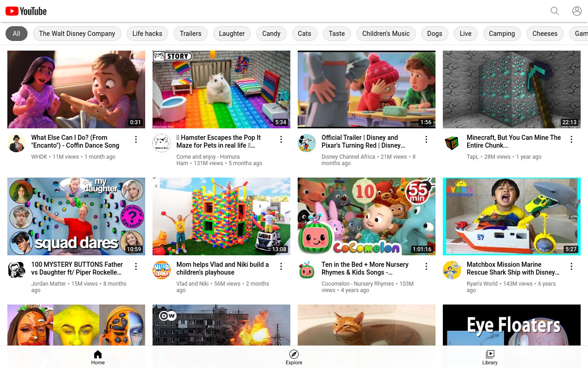Filter by Children's Music chip
This screenshot has height=368, width=588.
[x=386, y=34]
